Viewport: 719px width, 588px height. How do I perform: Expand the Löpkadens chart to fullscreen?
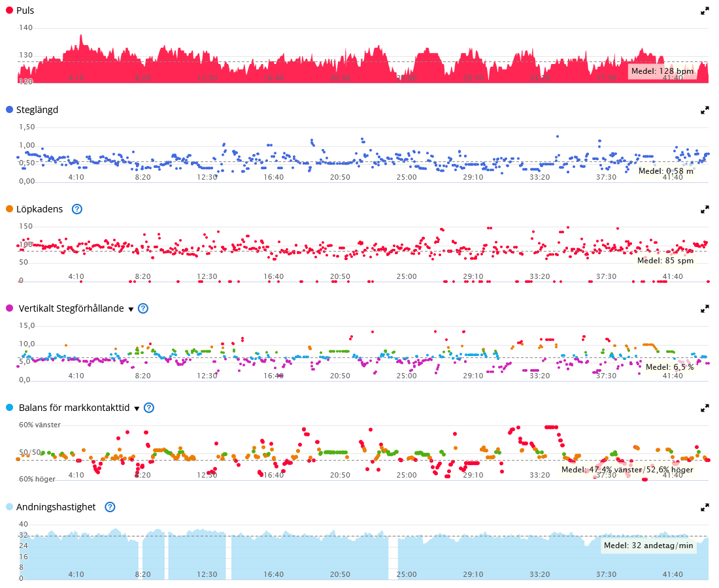click(x=705, y=210)
